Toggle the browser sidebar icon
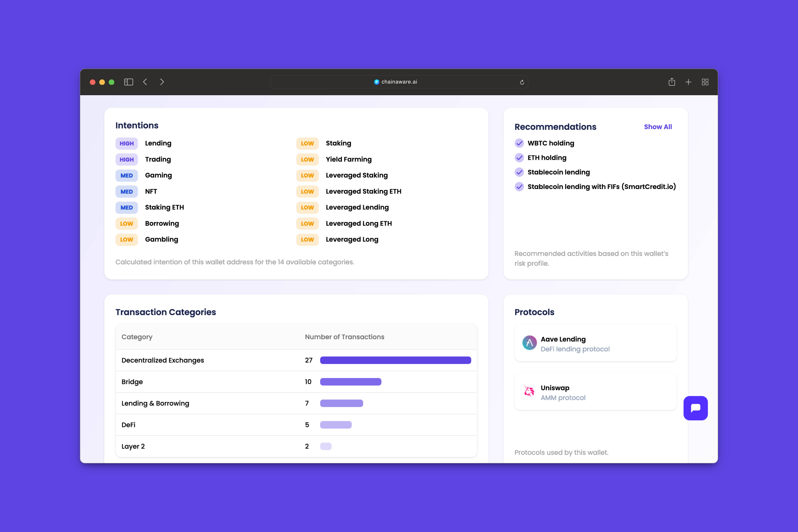The width and height of the screenshot is (798, 532). click(128, 82)
